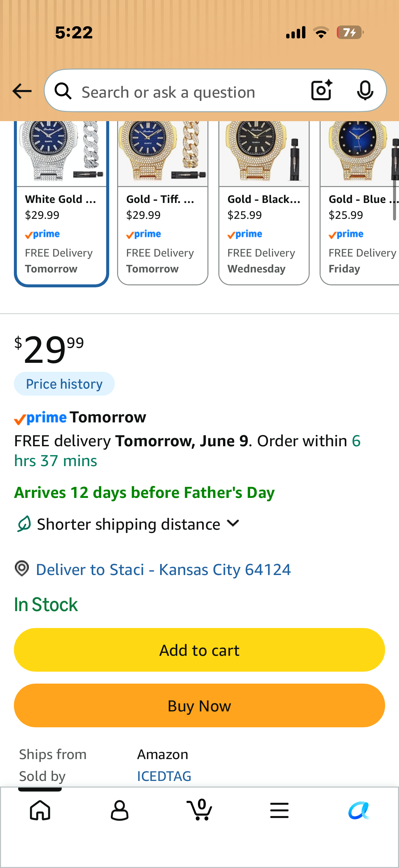Open the ICEDTAG seller link
The image size is (399, 868).
click(x=164, y=776)
